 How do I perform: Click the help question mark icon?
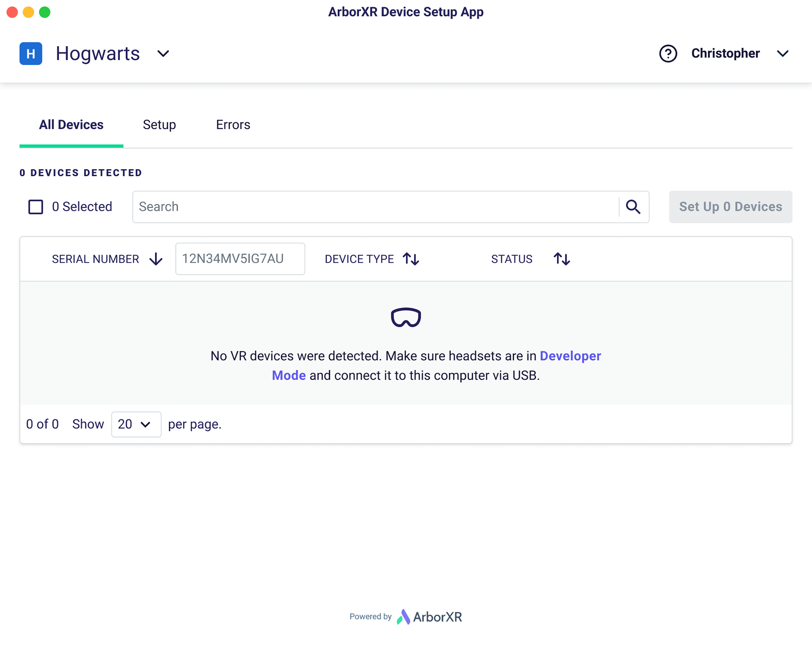coord(668,54)
